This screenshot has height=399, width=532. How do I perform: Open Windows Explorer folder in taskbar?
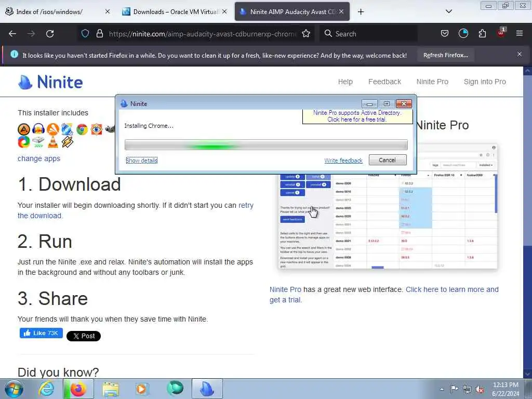pos(111,389)
